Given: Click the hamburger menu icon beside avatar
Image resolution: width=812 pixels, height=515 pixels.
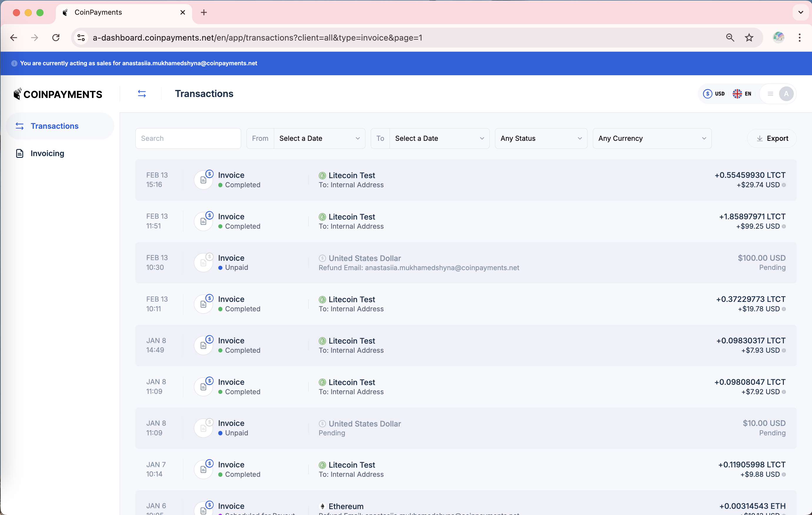Looking at the screenshot, I should (770, 94).
